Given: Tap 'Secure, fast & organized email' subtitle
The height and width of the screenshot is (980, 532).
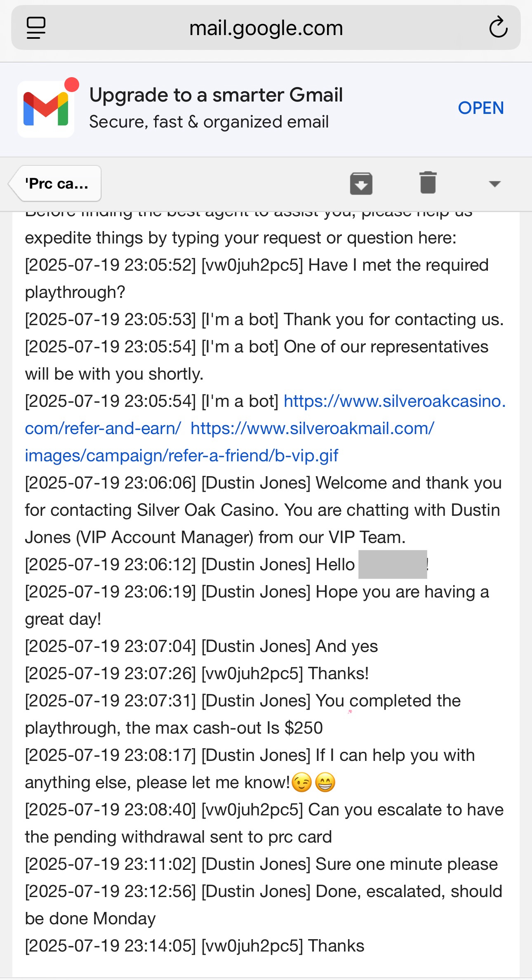Looking at the screenshot, I should (x=209, y=122).
